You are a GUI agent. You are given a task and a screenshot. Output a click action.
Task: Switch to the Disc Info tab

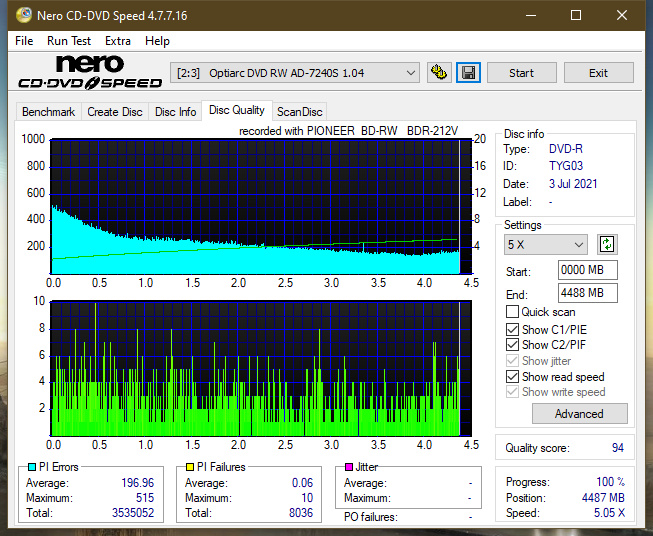coord(175,112)
